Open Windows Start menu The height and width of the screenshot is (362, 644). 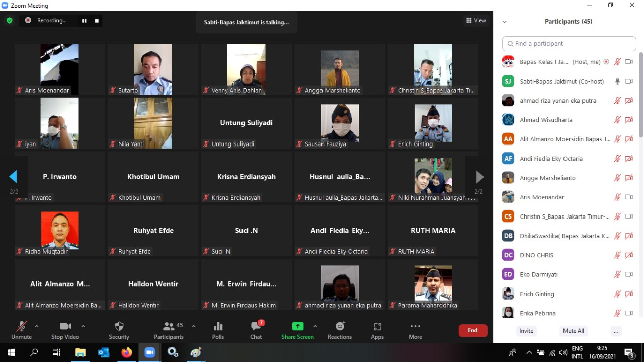(11, 352)
